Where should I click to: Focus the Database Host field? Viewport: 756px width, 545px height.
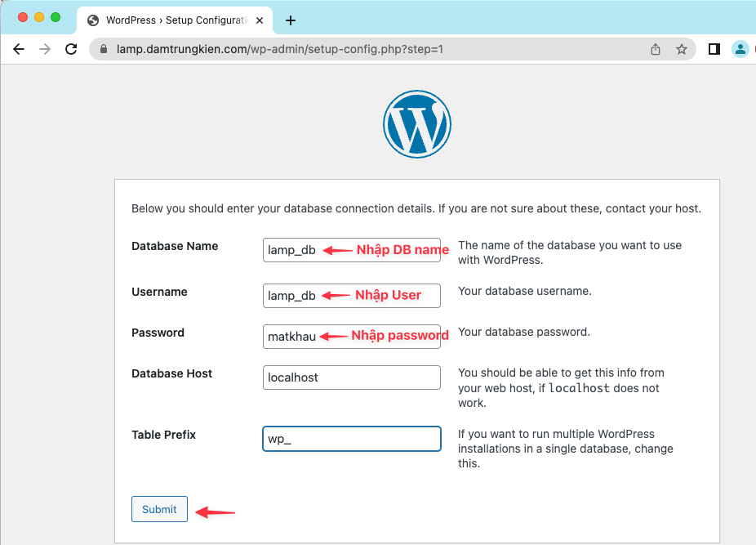[x=352, y=377]
